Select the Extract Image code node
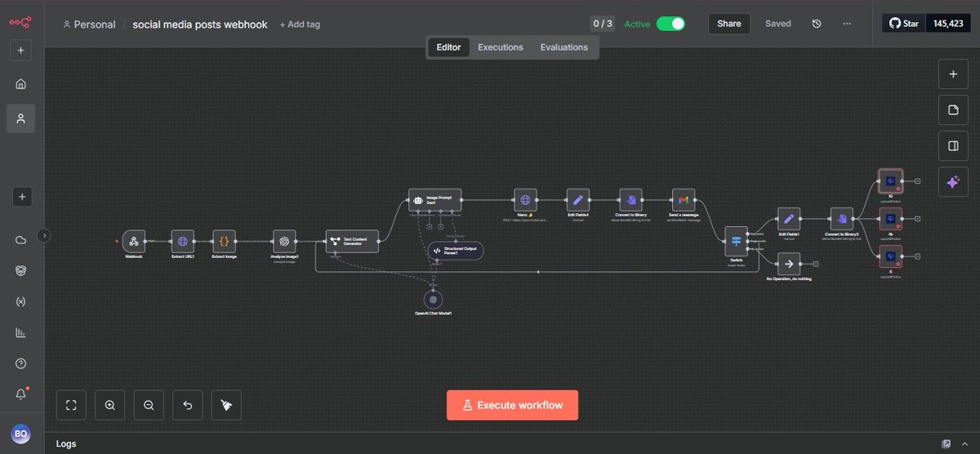The height and width of the screenshot is (454, 980). pyautogui.click(x=224, y=241)
